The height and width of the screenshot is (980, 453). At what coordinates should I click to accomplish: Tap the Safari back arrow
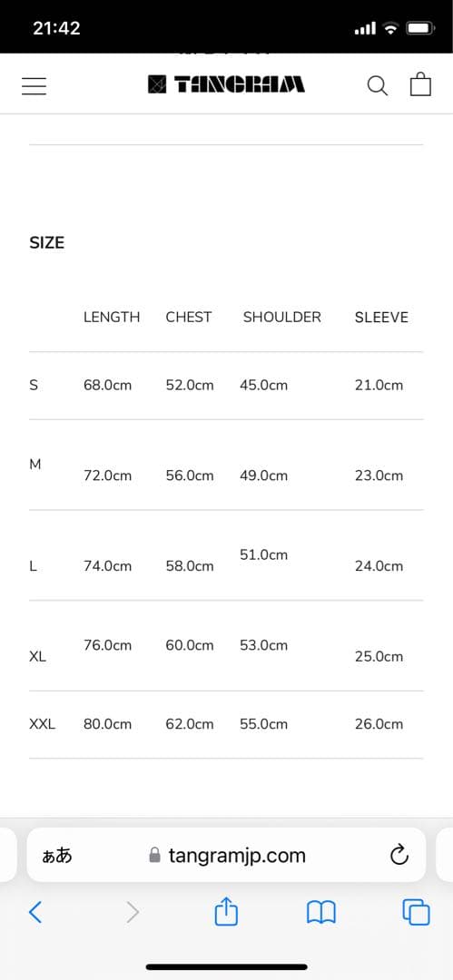(x=35, y=913)
